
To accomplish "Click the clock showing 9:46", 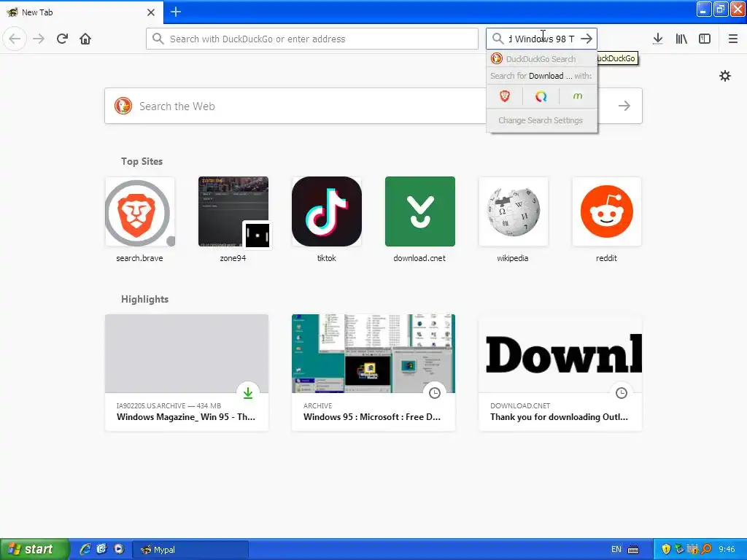I will 727,550.
